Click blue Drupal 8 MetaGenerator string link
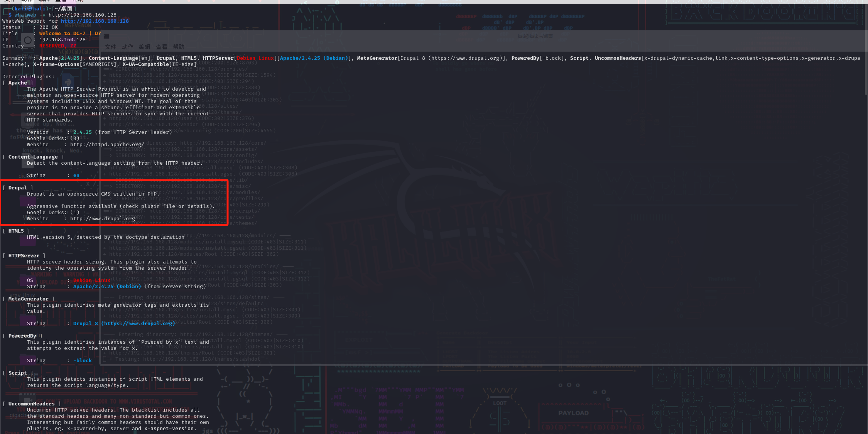This screenshot has width=868, height=434. pyautogui.click(x=123, y=324)
